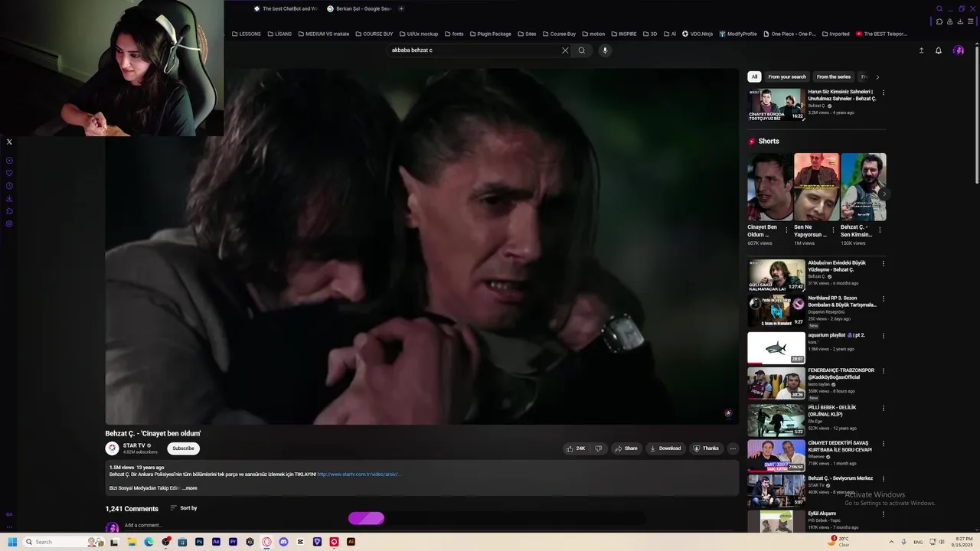The height and width of the screenshot is (551, 980).
Task: Open Premiere Pro from the taskbar
Action: 233,542
